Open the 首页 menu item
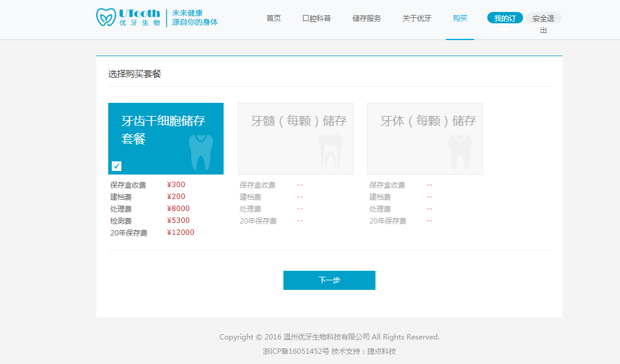 274,18
